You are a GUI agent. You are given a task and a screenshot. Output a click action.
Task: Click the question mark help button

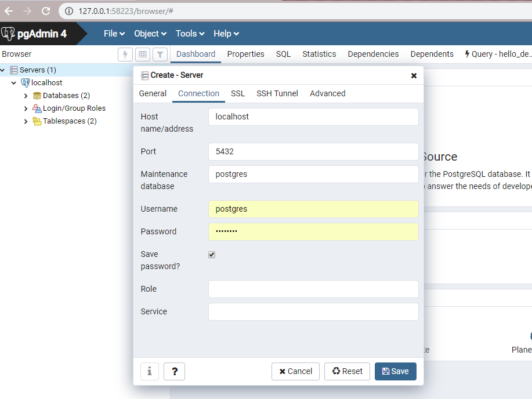click(x=175, y=371)
